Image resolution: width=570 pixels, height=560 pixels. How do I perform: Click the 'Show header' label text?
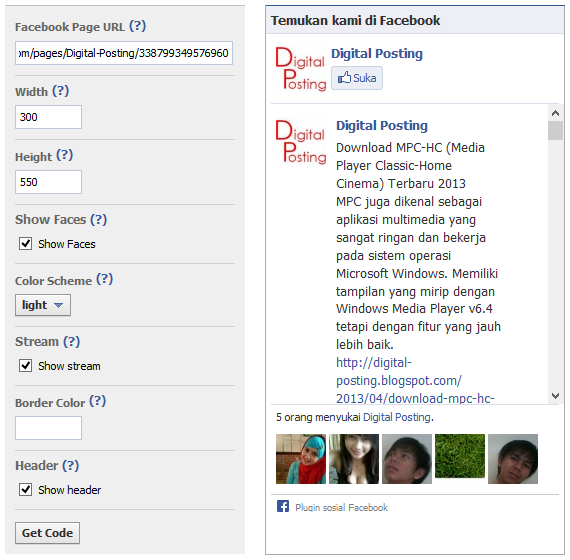click(x=70, y=490)
